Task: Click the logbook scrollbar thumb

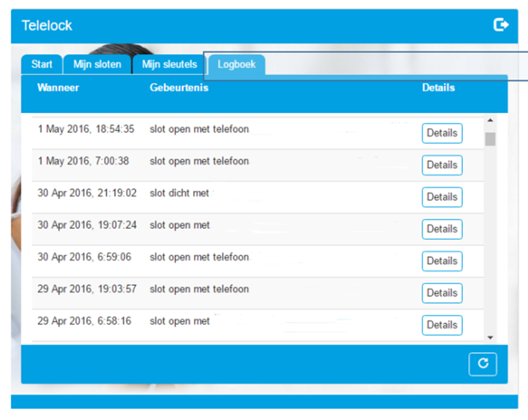Action: tap(490, 139)
